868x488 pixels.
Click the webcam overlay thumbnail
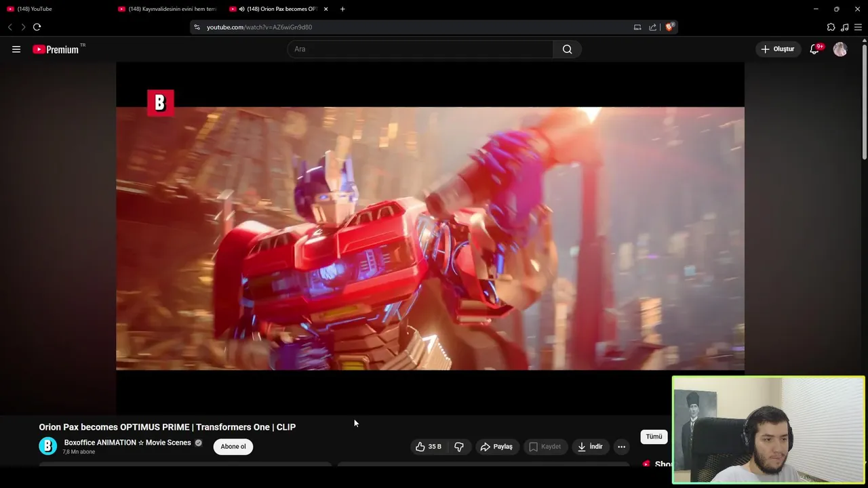768,430
